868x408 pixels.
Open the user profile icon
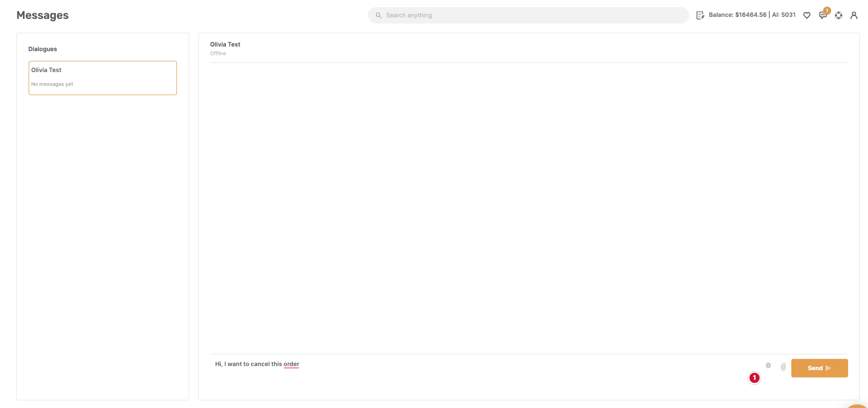854,15
